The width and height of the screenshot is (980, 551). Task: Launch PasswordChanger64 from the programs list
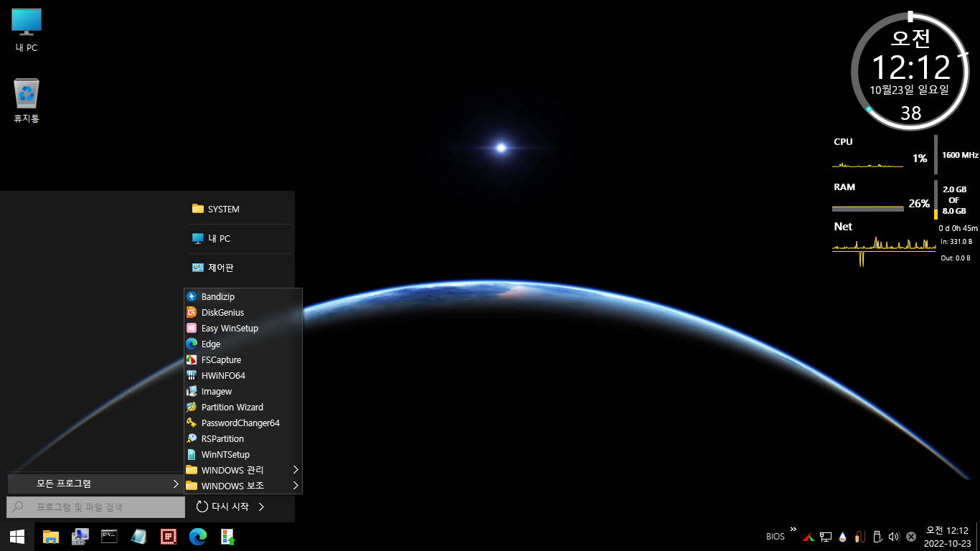(x=243, y=423)
